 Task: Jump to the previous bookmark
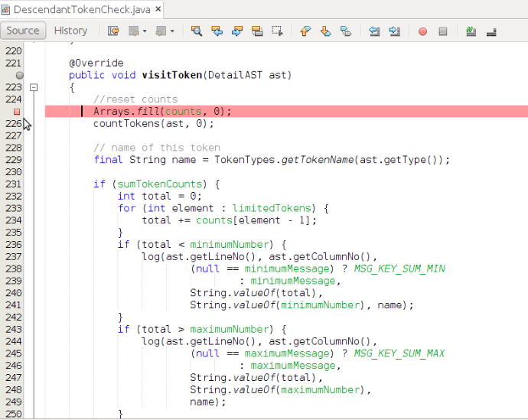pos(305,31)
